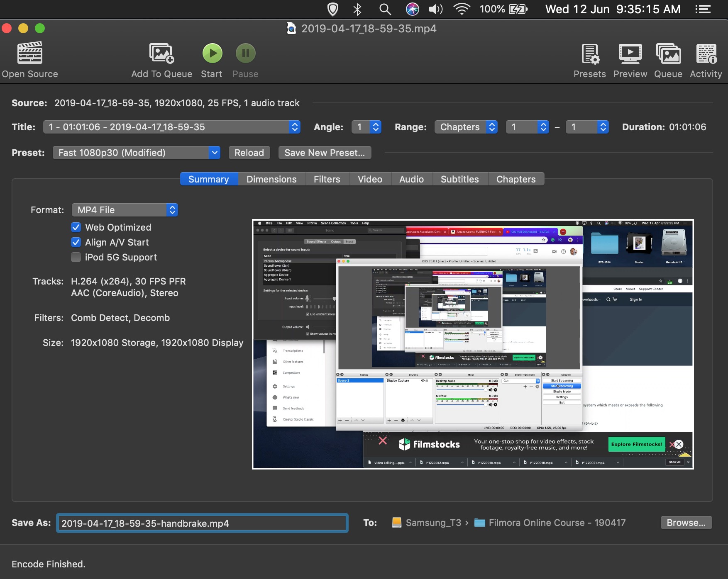This screenshot has width=728, height=579.
Task: Click the Samsung_T3 drive icon in the path
Action: (397, 523)
